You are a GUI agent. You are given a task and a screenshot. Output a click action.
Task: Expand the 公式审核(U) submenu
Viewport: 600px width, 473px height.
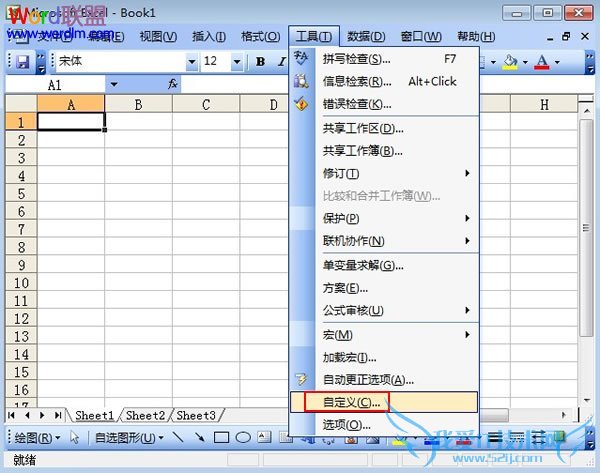(x=467, y=310)
